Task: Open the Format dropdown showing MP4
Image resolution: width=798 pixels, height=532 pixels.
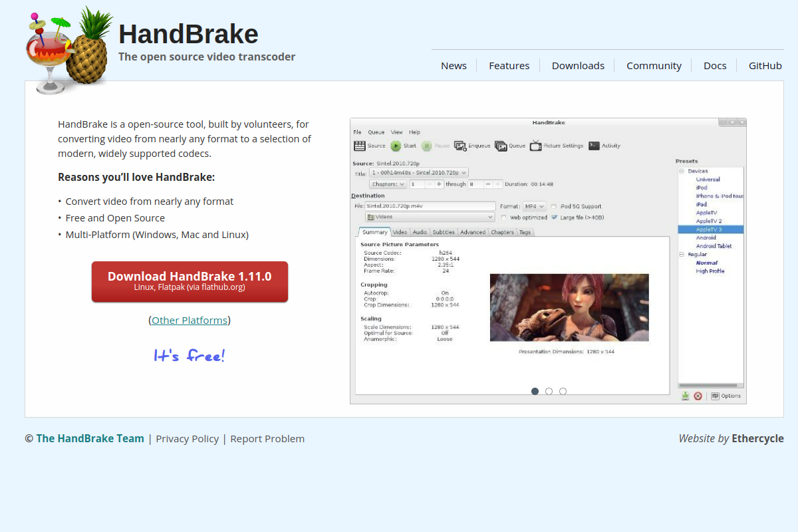Action: (535, 206)
